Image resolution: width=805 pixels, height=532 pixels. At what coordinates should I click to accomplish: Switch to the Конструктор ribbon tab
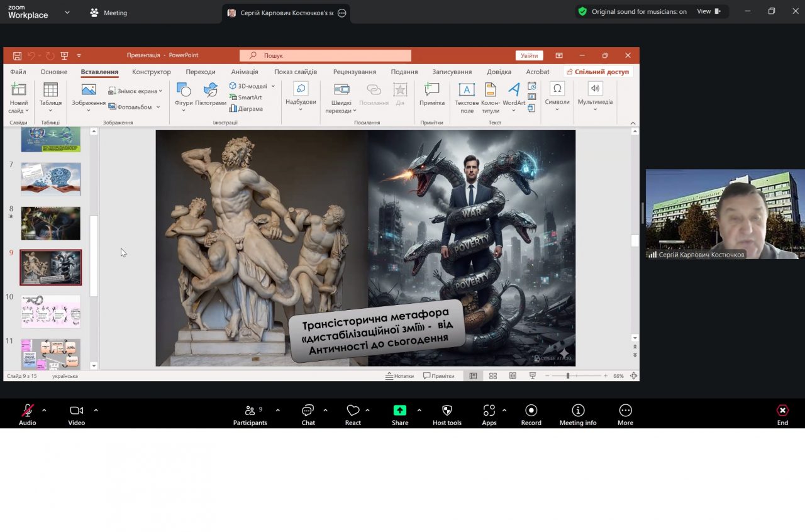click(152, 72)
